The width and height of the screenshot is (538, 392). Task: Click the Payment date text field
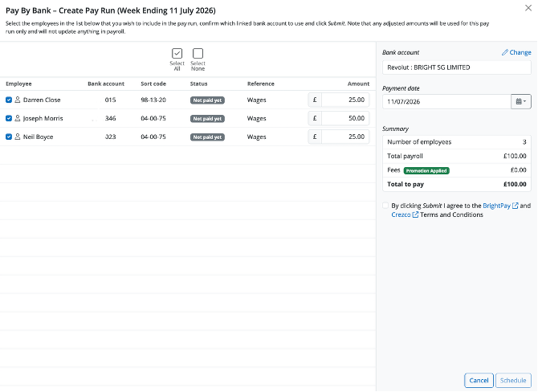[x=446, y=101]
